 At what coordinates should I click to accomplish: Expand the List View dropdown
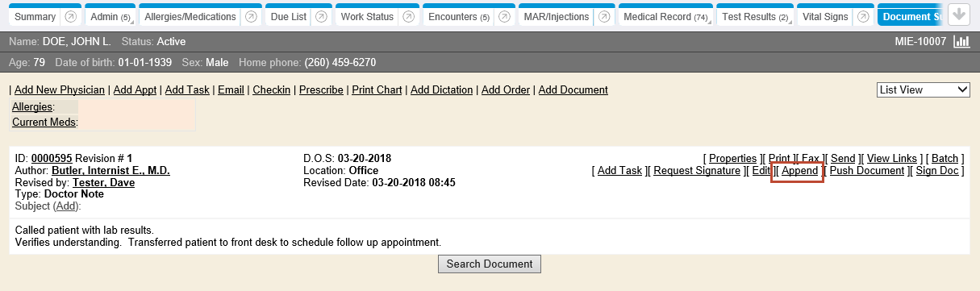(924, 89)
